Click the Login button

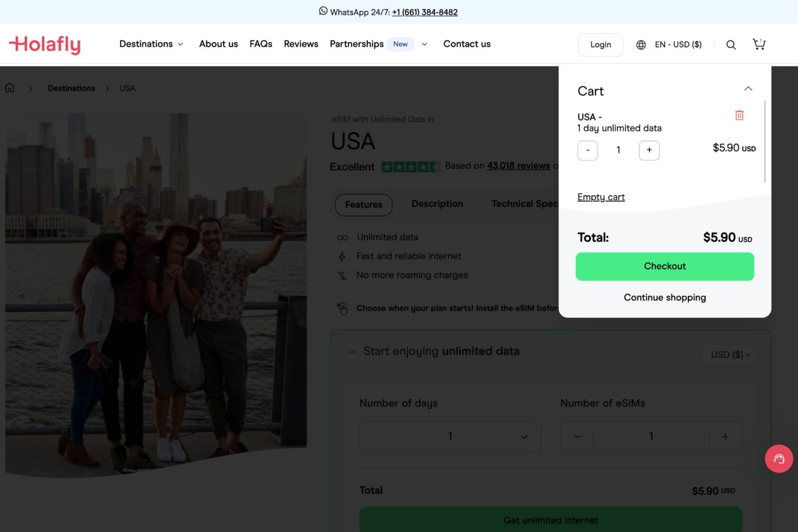click(600, 45)
